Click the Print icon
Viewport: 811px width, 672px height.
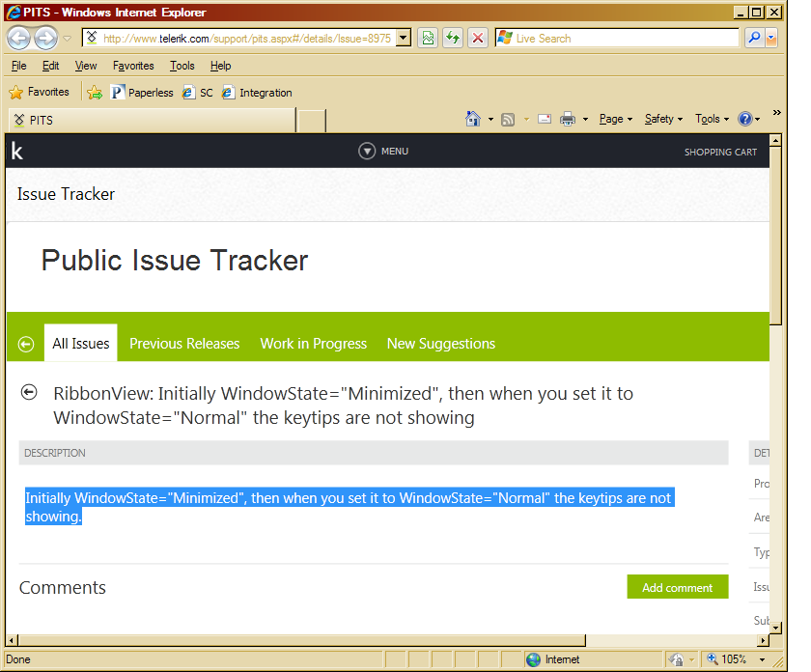(x=568, y=120)
